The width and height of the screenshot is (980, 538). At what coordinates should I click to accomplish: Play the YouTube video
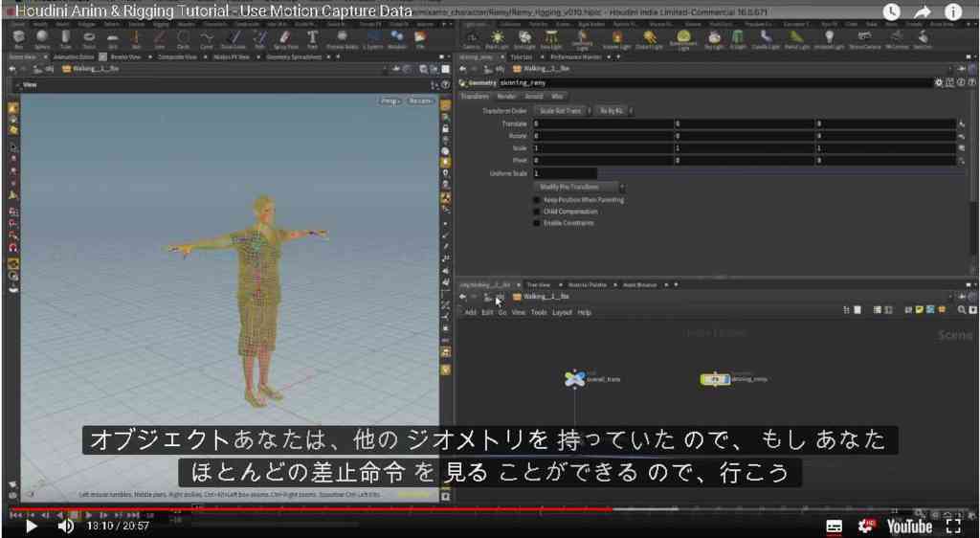click(31, 527)
